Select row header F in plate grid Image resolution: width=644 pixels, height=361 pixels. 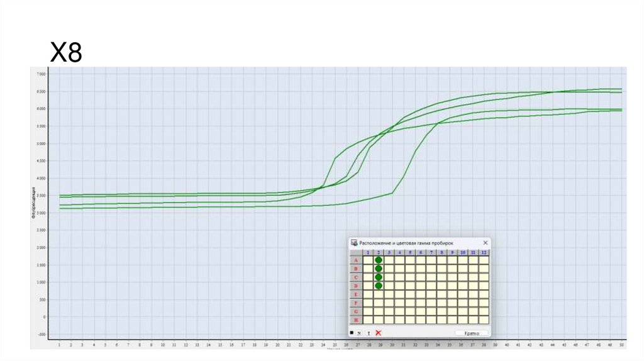point(356,303)
